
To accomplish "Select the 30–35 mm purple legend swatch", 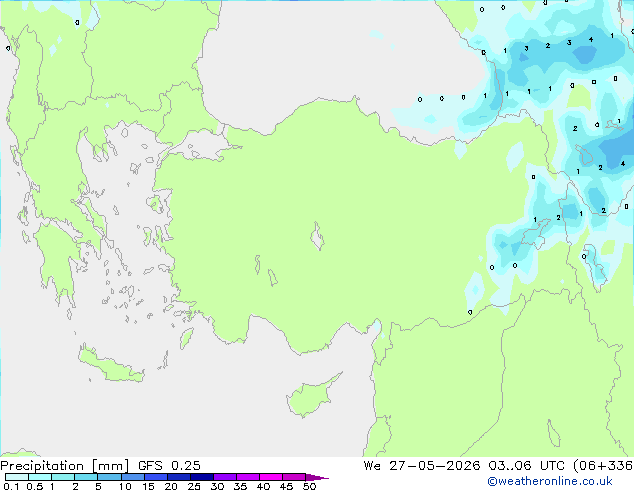I will (x=225, y=477).
